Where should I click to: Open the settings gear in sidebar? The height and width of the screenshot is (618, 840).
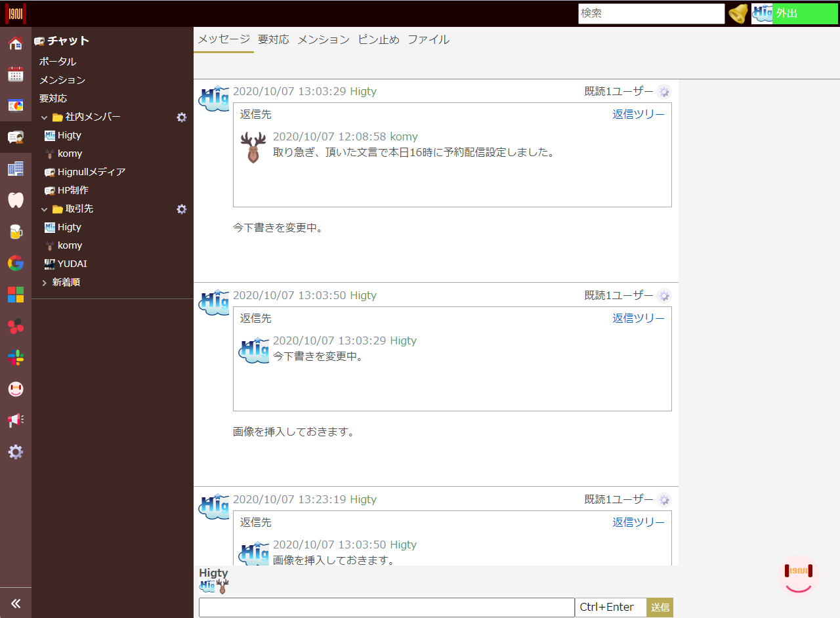16,452
